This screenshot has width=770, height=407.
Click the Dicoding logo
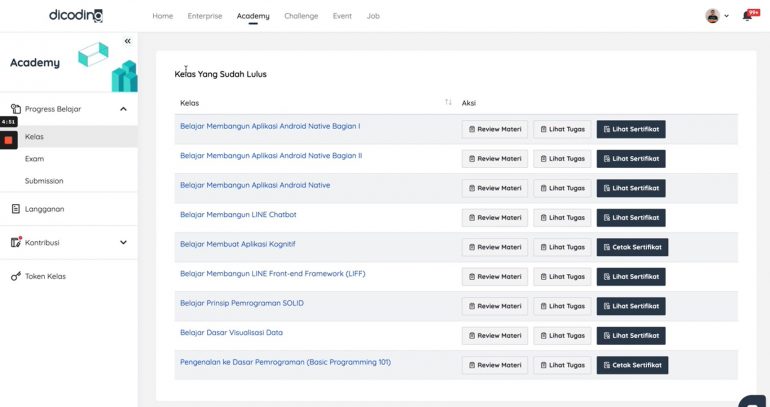click(76, 16)
